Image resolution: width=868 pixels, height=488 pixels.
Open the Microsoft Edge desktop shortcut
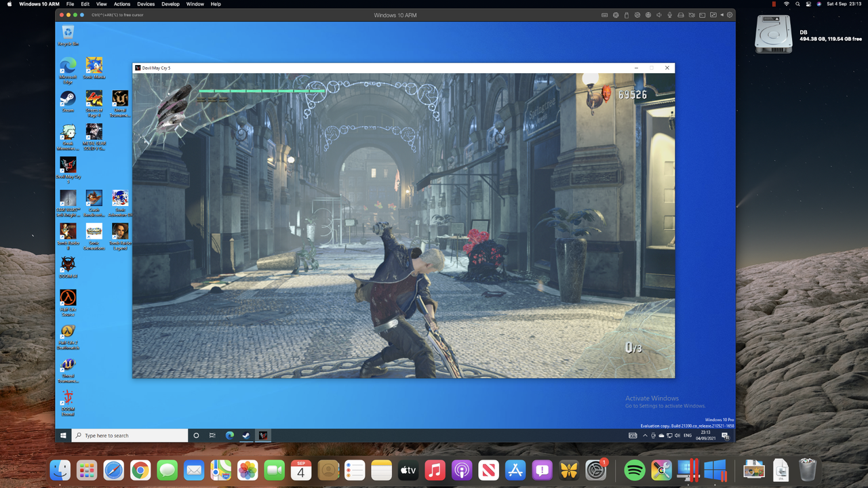(68, 70)
